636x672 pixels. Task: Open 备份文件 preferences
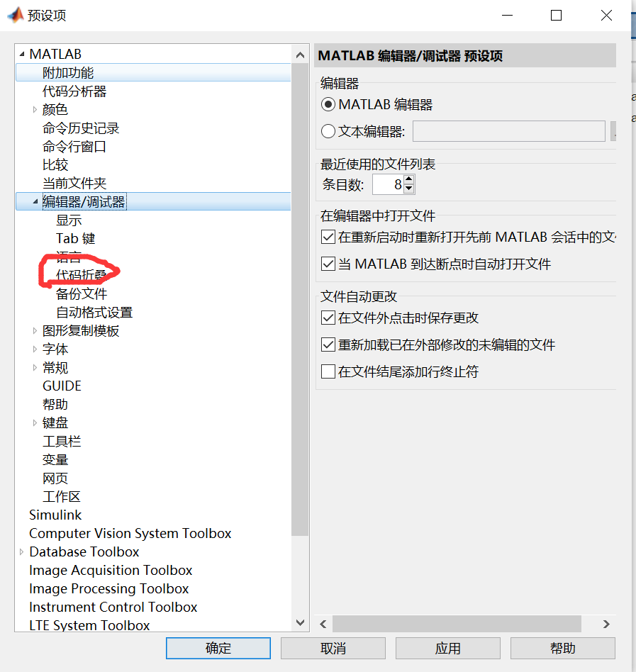click(82, 294)
